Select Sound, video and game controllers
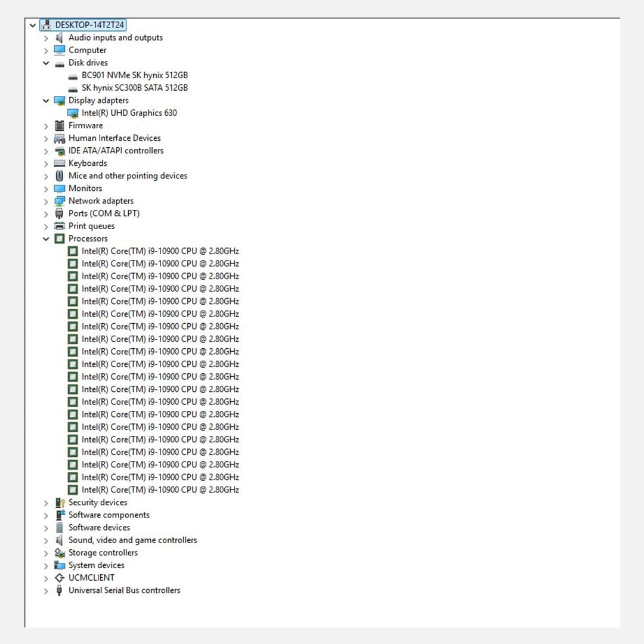644x644 pixels. pos(132,540)
